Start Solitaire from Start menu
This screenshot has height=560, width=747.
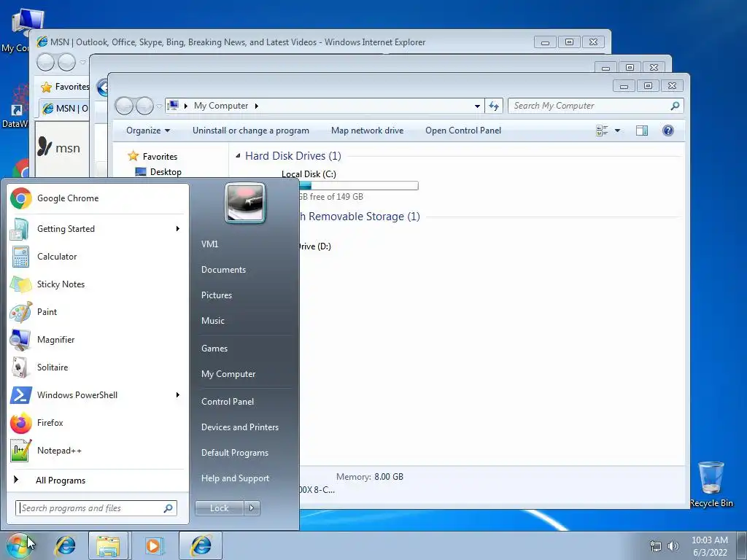pos(98,367)
